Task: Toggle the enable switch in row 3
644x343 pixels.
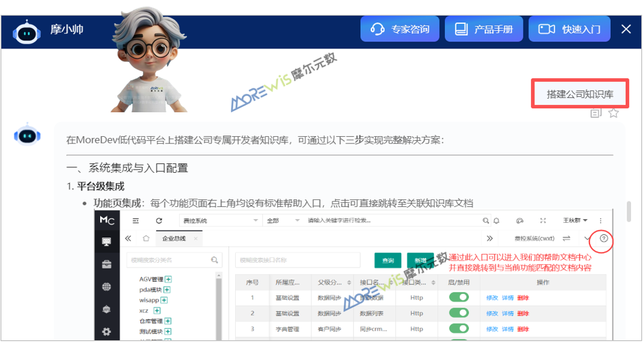Action: (459, 328)
